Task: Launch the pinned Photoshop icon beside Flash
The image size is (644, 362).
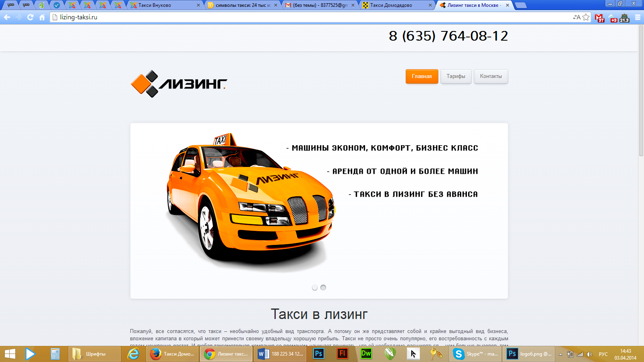Action: click(318, 354)
